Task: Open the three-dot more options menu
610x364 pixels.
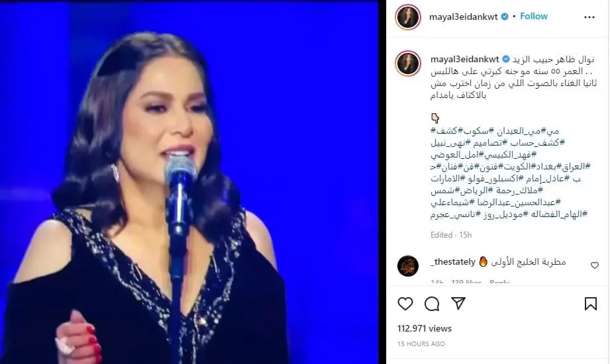Action: pos(589,17)
